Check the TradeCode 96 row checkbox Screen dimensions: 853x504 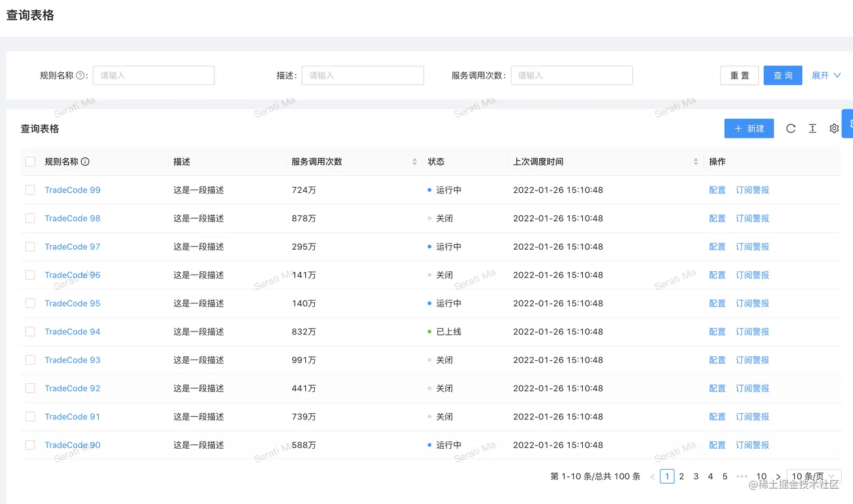point(30,275)
